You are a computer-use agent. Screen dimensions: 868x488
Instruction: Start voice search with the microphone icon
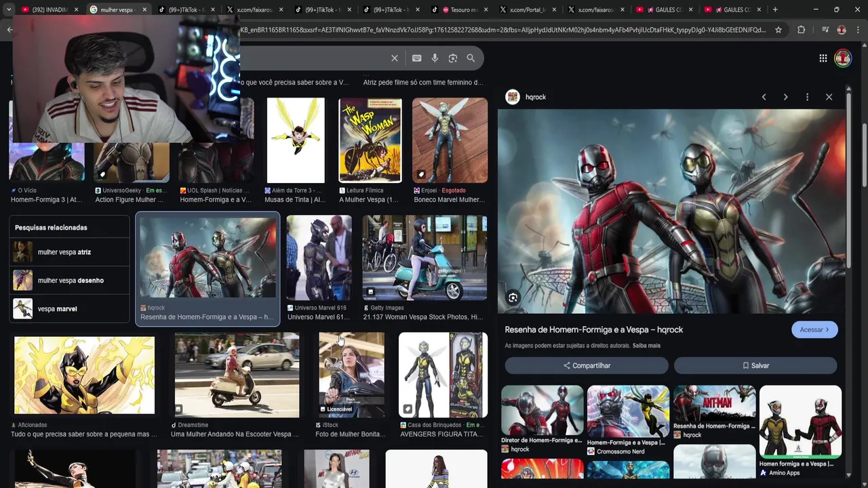point(435,58)
